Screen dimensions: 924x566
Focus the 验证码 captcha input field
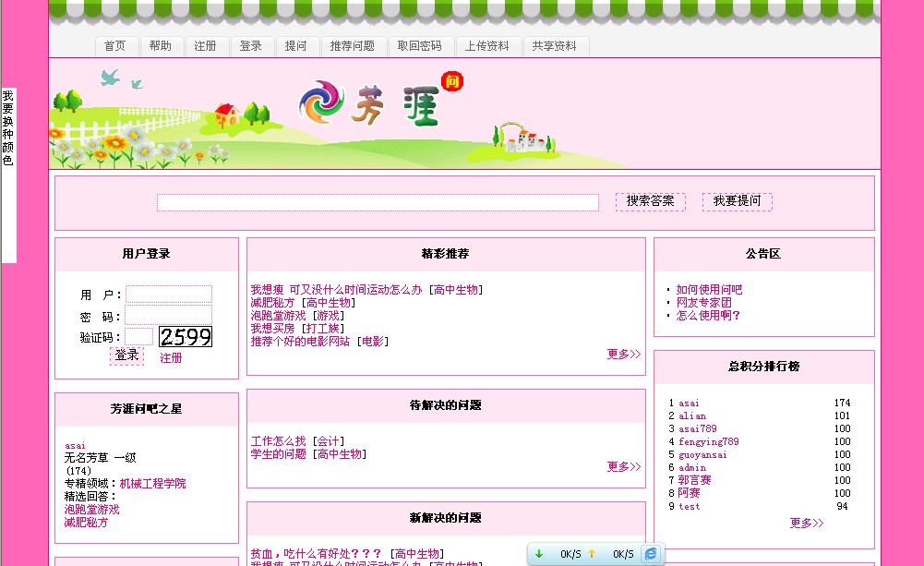[x=139, y=337]
